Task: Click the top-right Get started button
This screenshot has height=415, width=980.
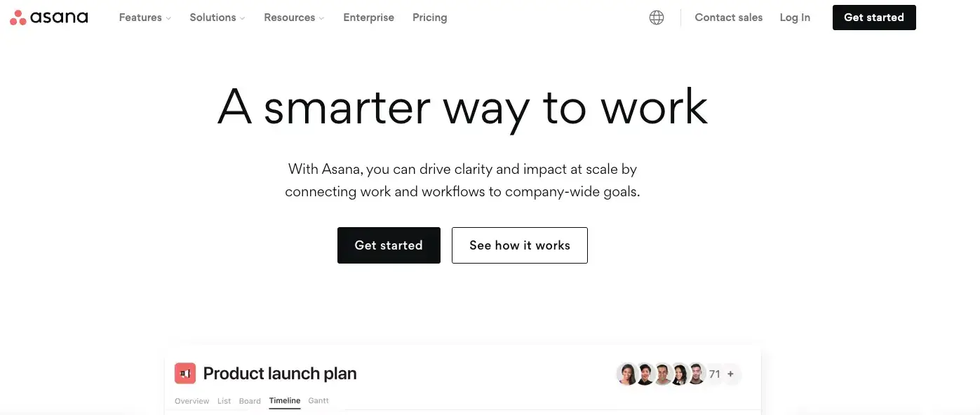Action: (873, 17)
